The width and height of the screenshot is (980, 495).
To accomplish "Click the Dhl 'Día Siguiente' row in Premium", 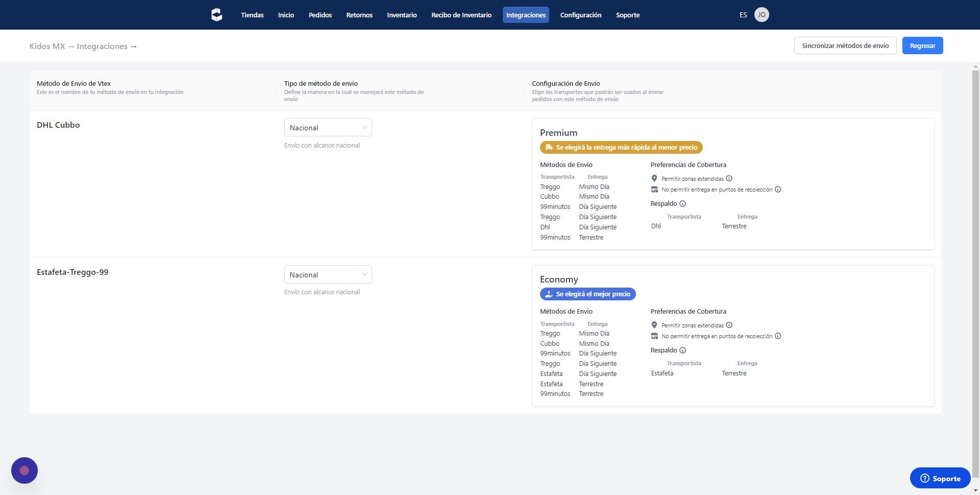I will pos(578,227).
